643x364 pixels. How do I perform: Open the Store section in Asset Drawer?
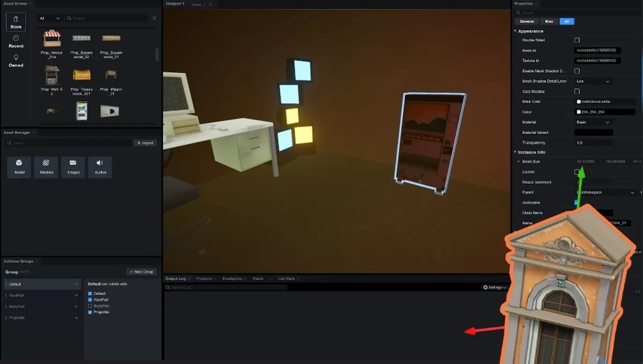click(16, 22)
